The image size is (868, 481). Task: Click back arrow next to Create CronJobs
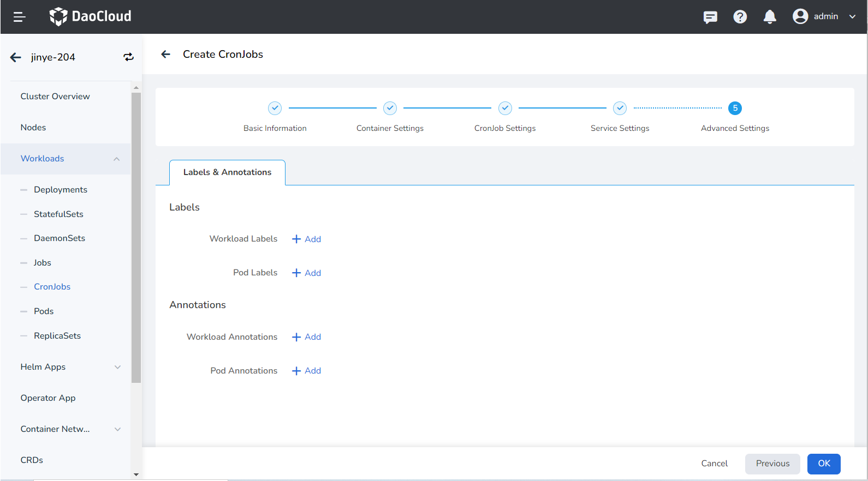click(166, 54)
